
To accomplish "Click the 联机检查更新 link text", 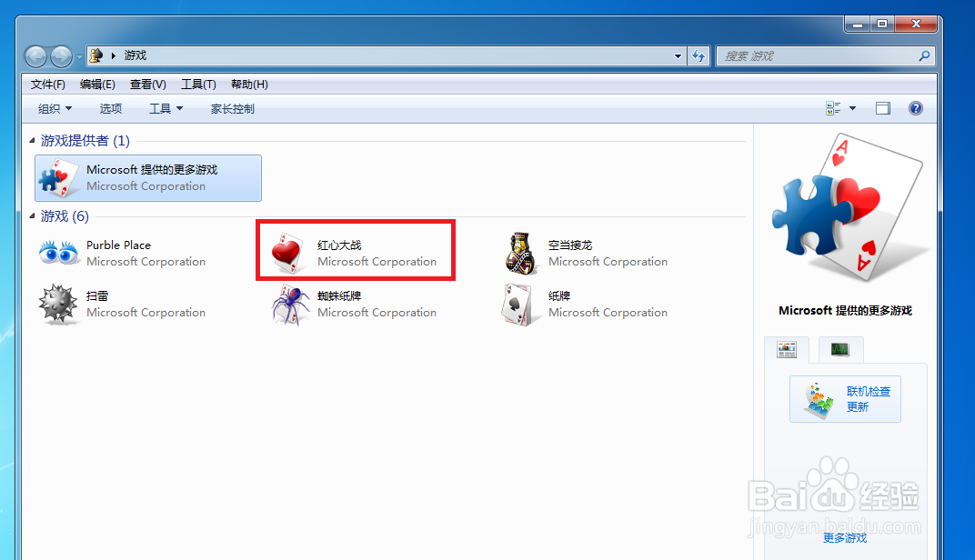I will pos(868,399).
